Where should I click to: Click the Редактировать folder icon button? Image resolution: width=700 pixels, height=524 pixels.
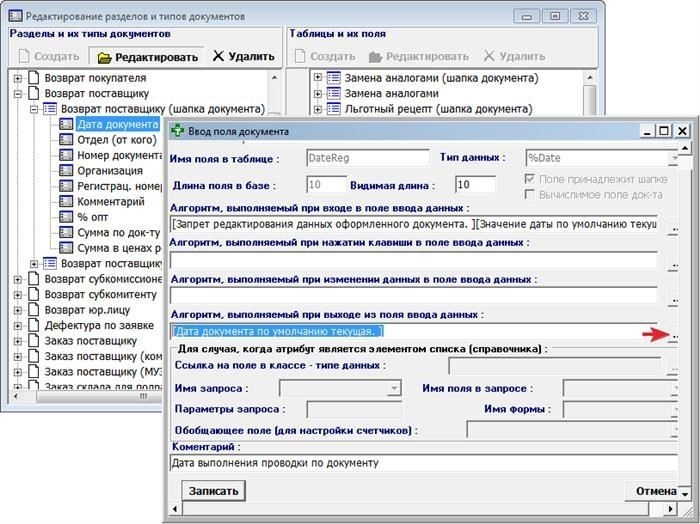[104, 57]
